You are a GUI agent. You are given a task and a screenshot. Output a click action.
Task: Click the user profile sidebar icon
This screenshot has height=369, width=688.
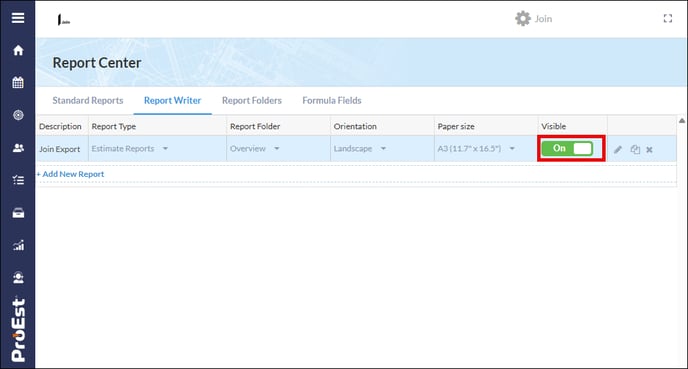coord(18,278)
